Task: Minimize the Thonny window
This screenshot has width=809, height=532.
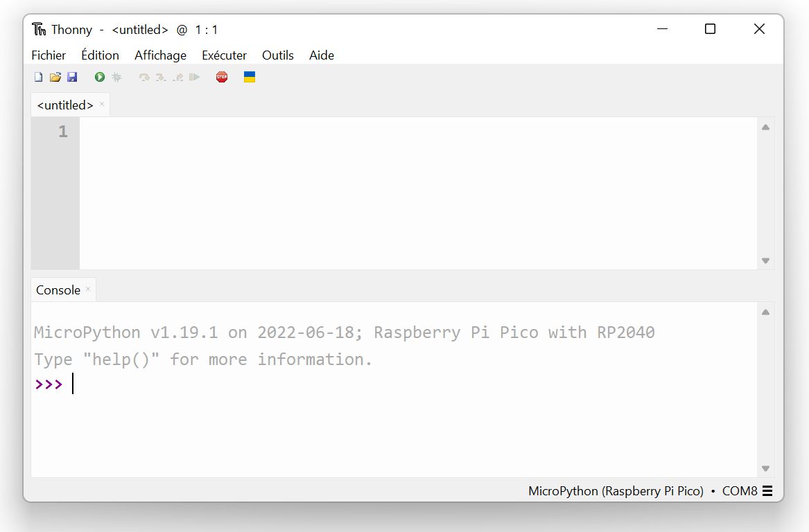Action: tap(663, 29)
